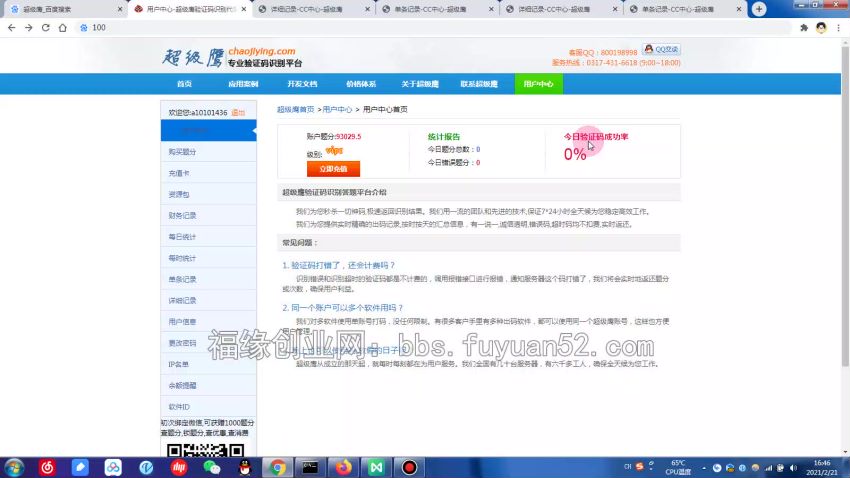Image resolution: width=850 pixels, height=478 pixels.
Task: Open Firefox from the taskbar
Action: (343, 467)
